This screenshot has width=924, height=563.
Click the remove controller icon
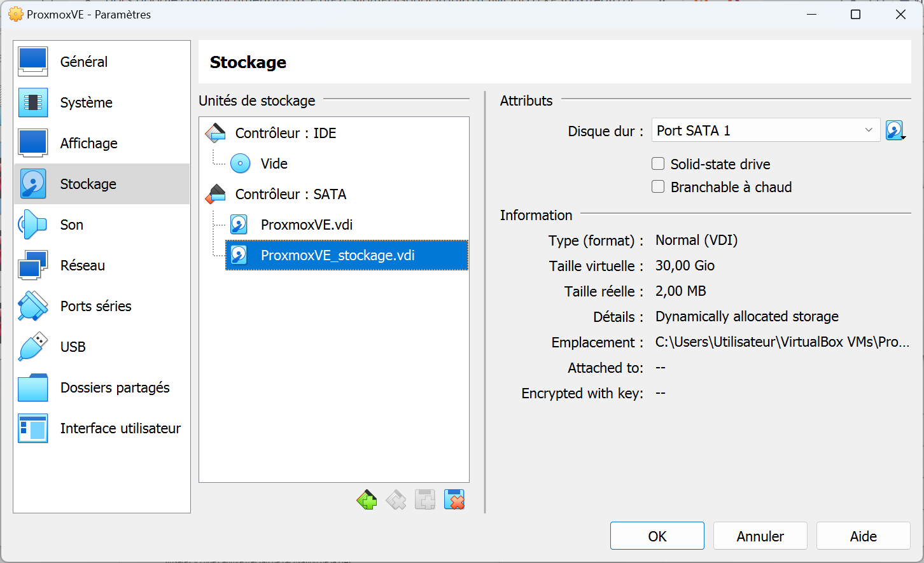(396, 500)
